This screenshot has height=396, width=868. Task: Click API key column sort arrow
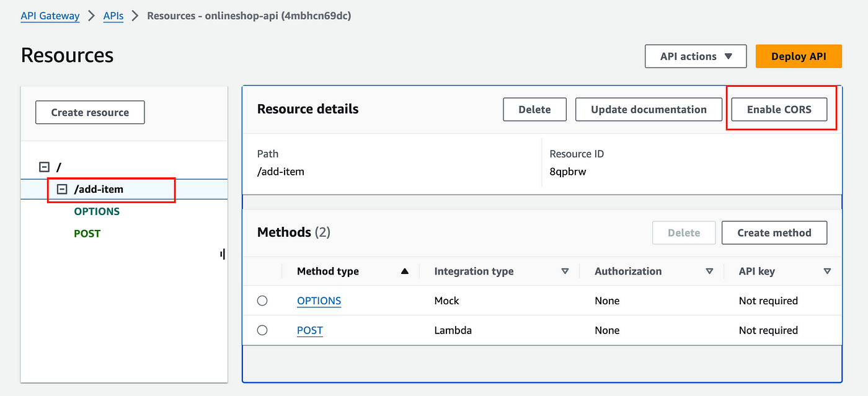827,271
